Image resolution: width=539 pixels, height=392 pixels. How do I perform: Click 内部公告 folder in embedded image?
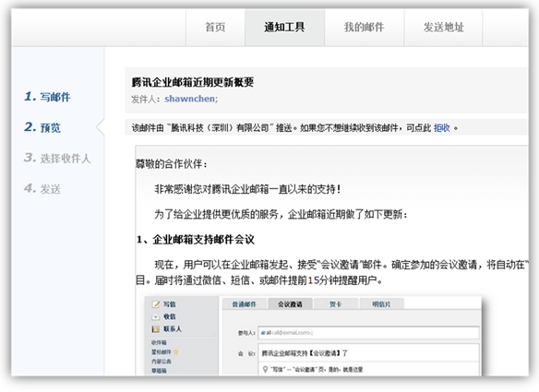[162, 362]
